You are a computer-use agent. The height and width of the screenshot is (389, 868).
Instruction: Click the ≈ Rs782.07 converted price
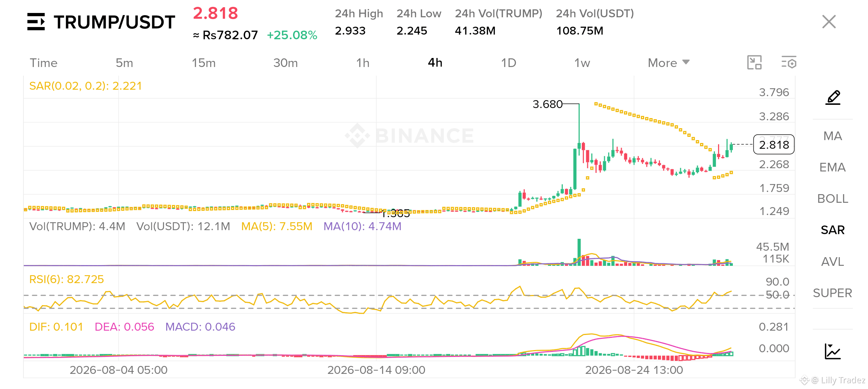click(x=226, y=35)
